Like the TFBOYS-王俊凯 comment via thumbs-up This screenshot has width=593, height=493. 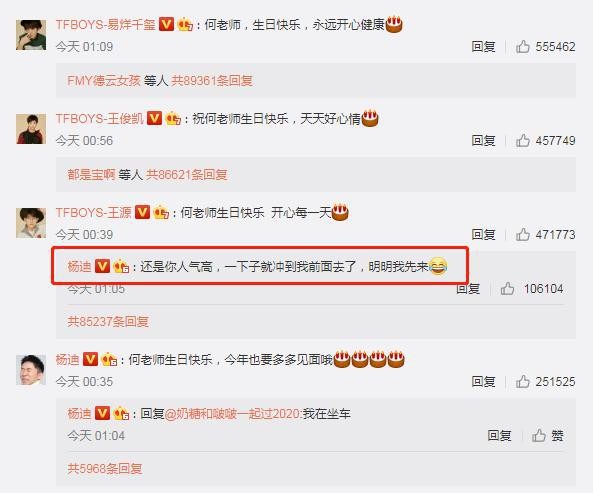click(523, 140)
